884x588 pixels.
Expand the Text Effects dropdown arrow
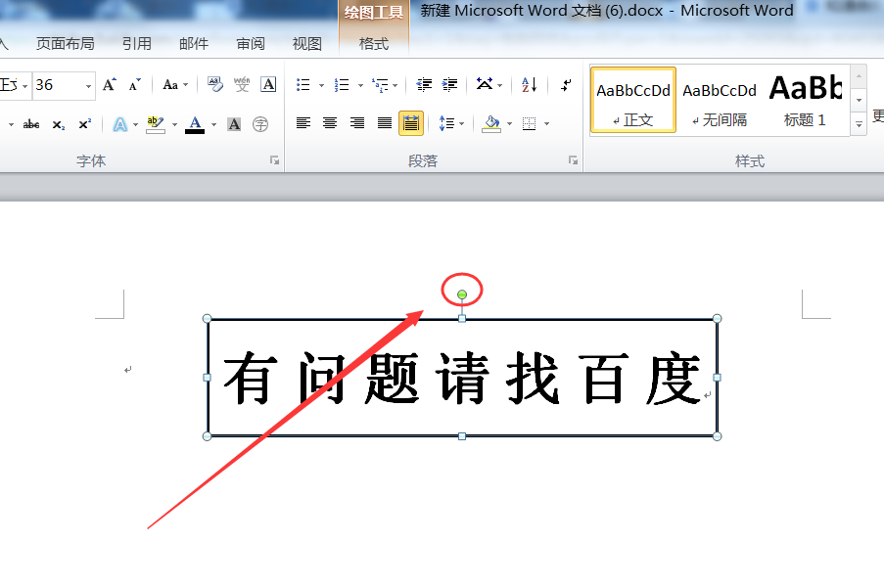pyautogui.click(x=136, y=124)
